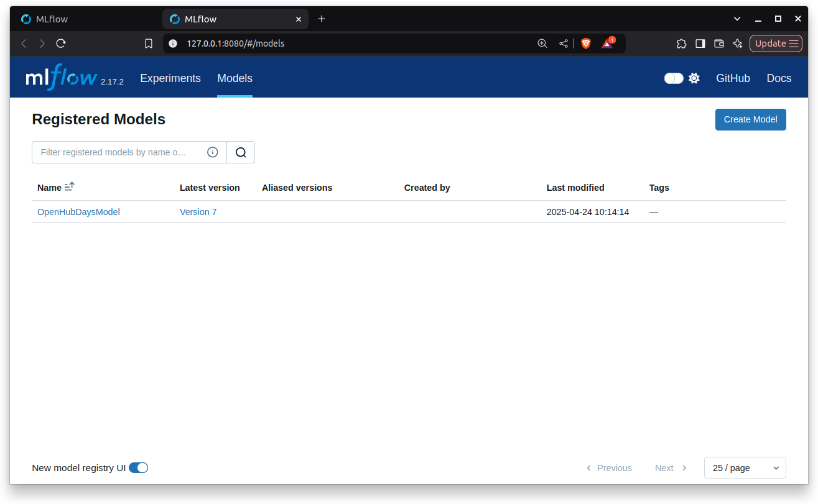The width and height of the screenshot is (818, 504).
Task: Focus the filter registered models field
Action: click(x=129, y=152)
